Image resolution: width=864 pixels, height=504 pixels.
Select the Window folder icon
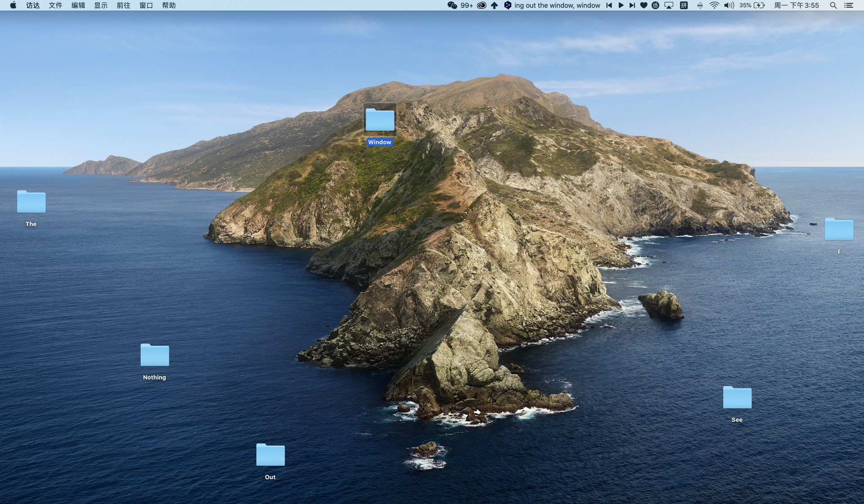[380, 119]
